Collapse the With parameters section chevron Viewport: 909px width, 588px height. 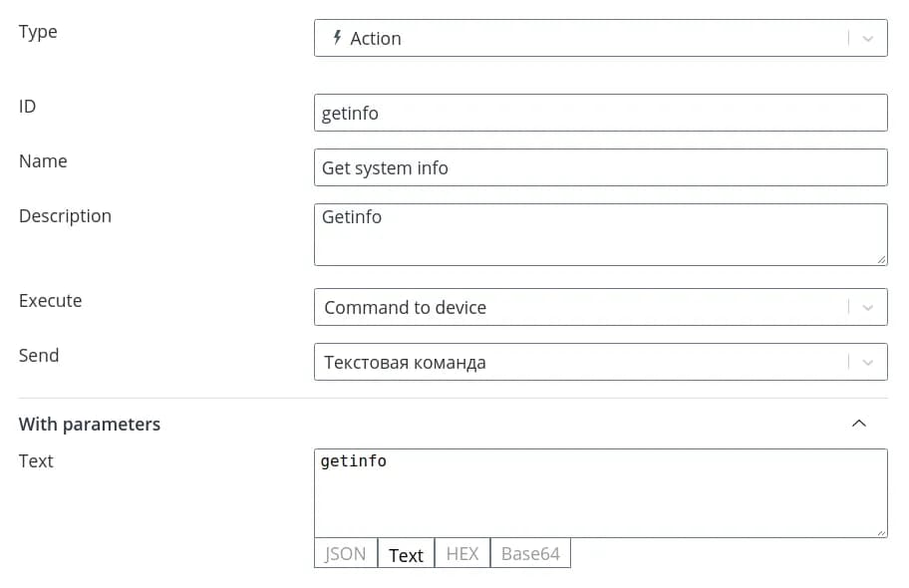click(x=859, y=424)
